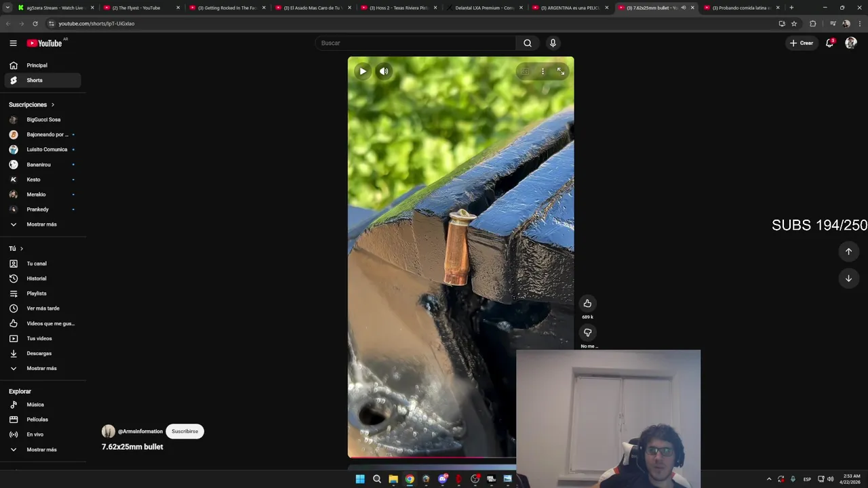Open Principal home in sidebar
This screenshot has width=868, height=488.
[x=43, y=65]
